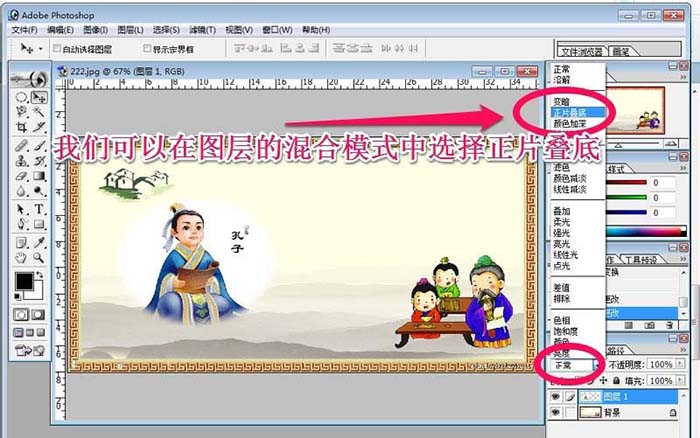Open the 文件(F) menu
The height and width of the screenshot is (438, 700).
[24, 30]
